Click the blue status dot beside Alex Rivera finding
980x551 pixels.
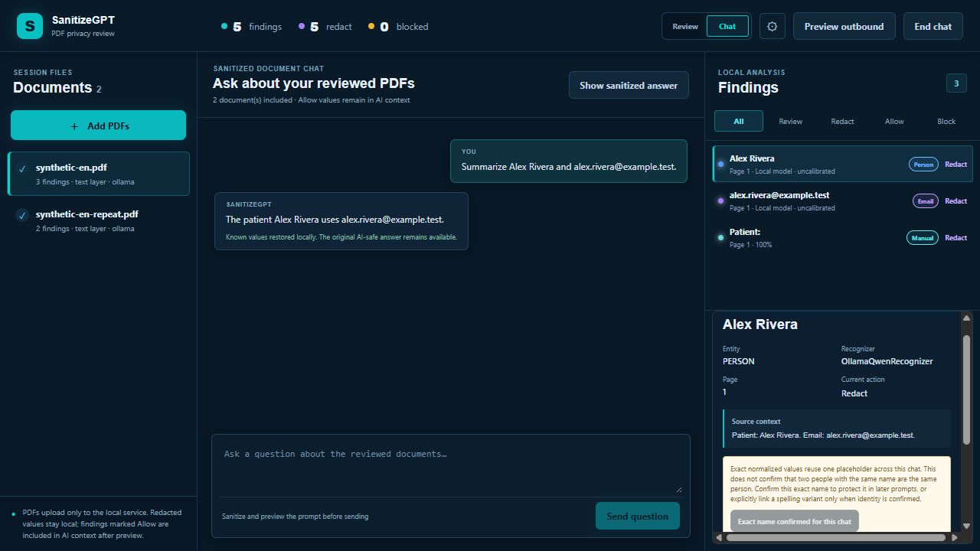click(720, 165)
